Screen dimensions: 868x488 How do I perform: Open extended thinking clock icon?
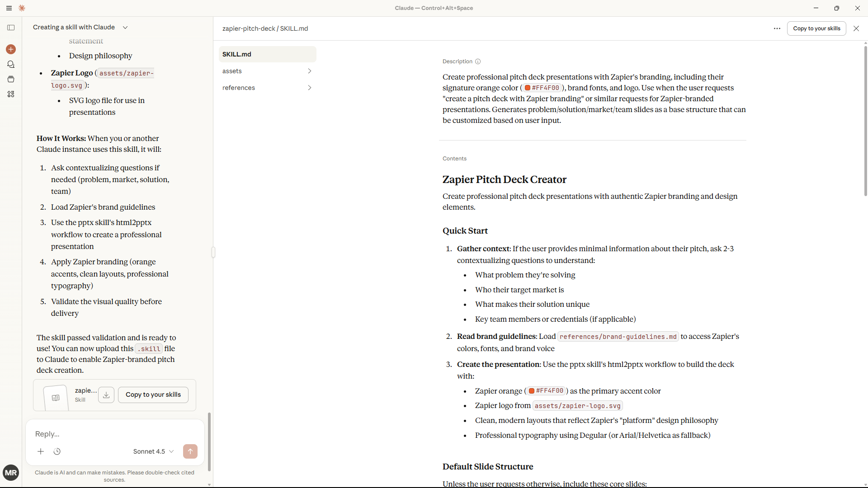pyautogui.click(x=57, y=451)
